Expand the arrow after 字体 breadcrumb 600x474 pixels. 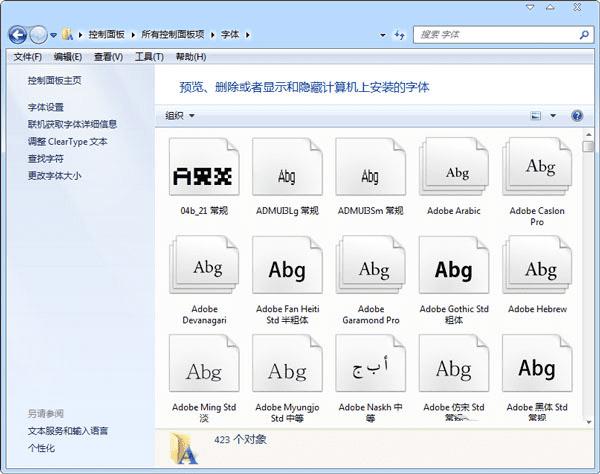pos(248,35)
